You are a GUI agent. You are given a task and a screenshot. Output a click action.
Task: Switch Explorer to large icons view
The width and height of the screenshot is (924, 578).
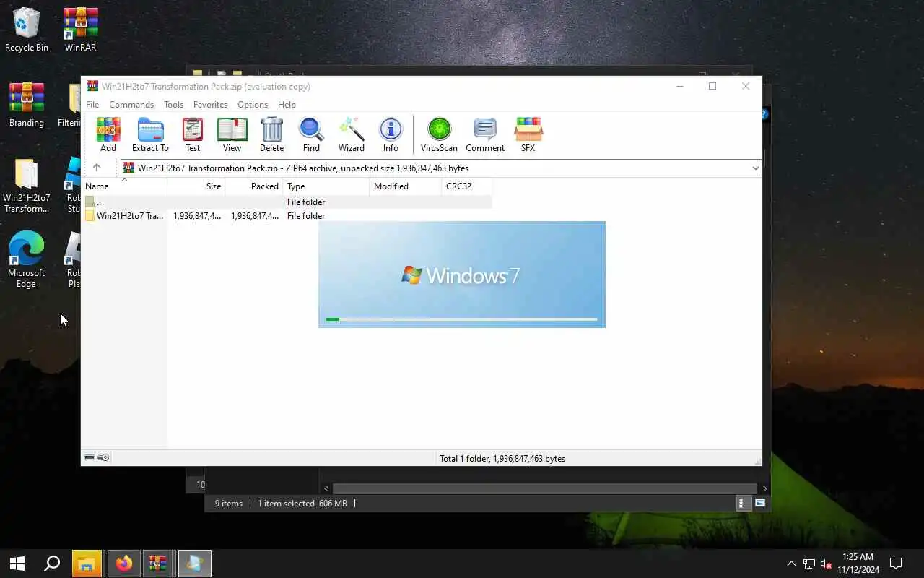(x=760, y=503)
